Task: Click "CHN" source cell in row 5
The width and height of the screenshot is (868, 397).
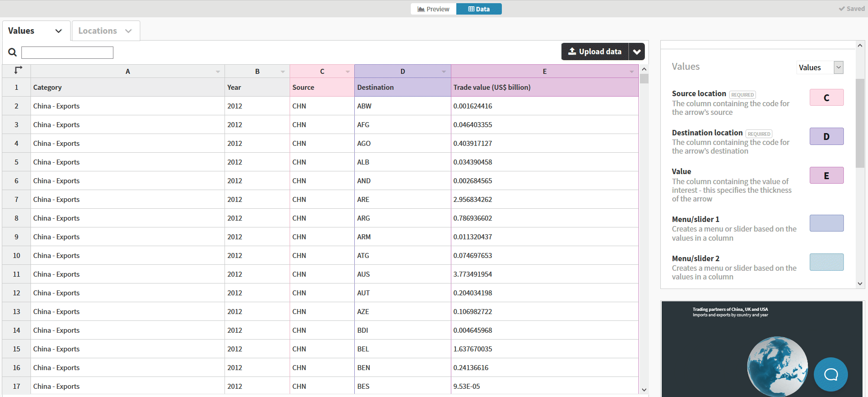Action: (322, 162)
